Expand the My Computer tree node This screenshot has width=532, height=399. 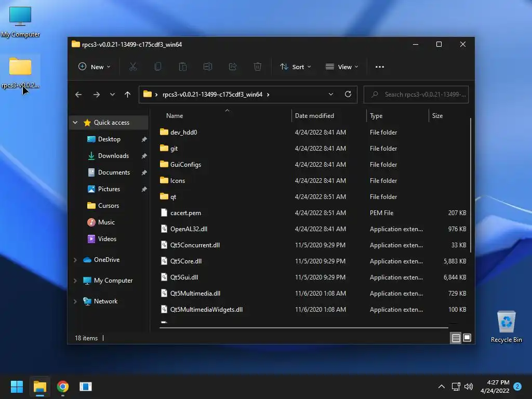tap(75, 281)
